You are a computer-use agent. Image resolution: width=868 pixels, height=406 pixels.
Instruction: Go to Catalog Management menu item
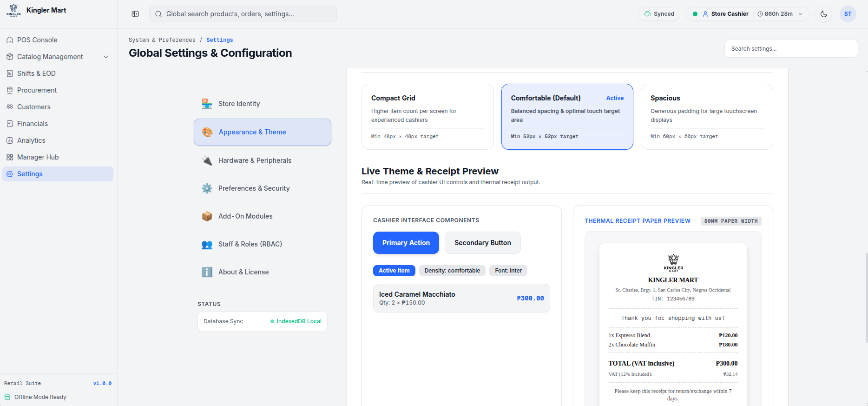click(58, 57)
